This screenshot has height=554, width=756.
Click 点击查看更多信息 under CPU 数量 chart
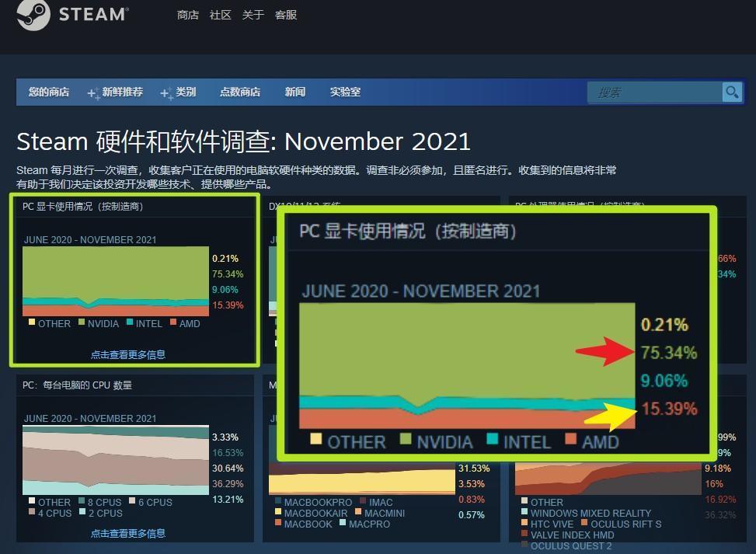click(128, 533)
